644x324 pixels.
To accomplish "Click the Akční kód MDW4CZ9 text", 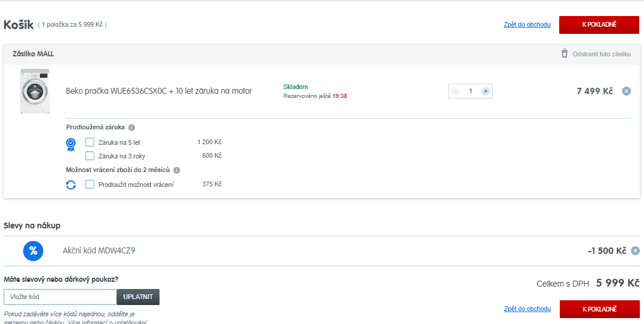I will (98, 250).
